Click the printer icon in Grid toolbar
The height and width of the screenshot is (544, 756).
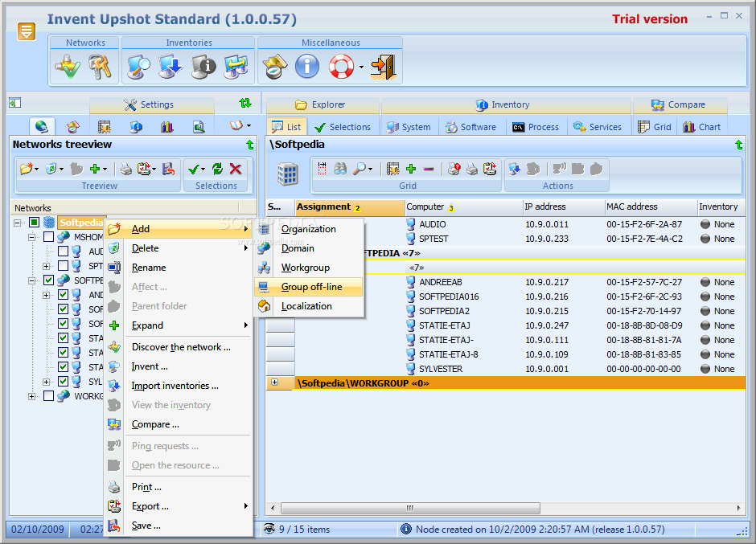pos(472,169)
